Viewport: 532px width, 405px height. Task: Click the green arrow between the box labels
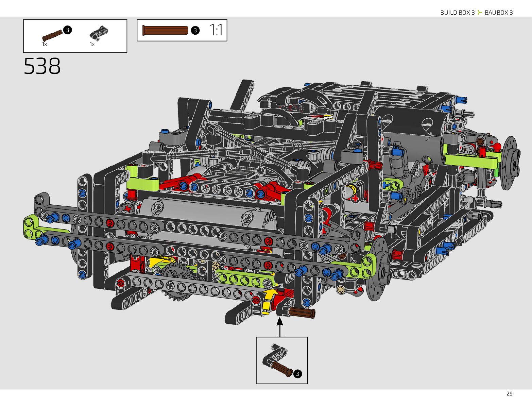[480, 13]
